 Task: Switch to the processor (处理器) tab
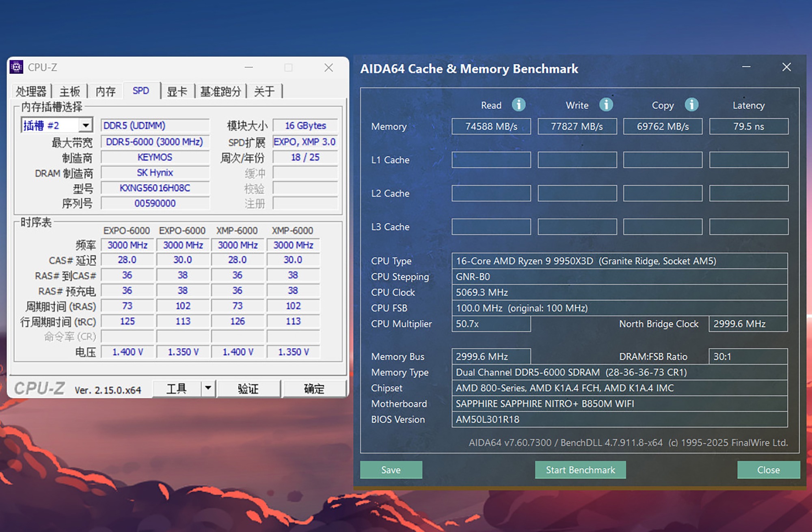click(31, 91)
